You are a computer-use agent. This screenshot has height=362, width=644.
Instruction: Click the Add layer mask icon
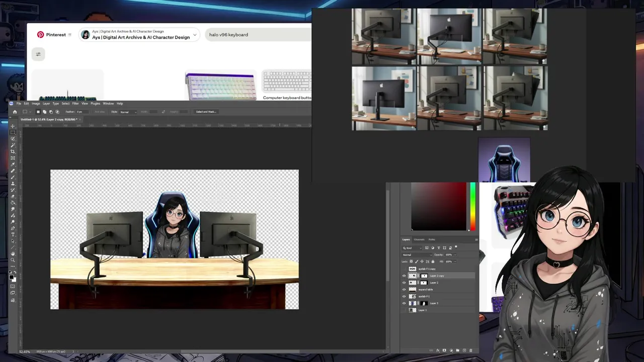coord(444,350)
